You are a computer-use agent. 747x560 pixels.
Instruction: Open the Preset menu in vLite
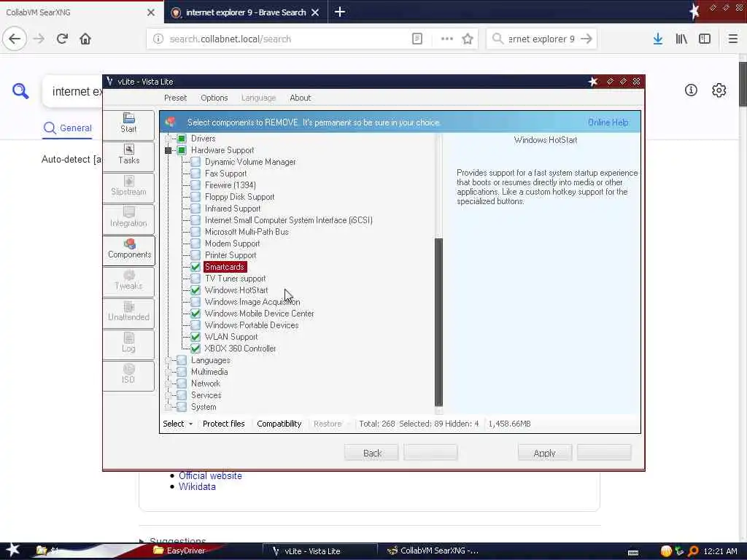click(175, 98)
